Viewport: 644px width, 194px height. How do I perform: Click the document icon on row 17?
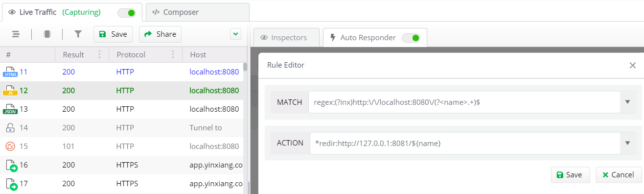(x=11, y=184)
